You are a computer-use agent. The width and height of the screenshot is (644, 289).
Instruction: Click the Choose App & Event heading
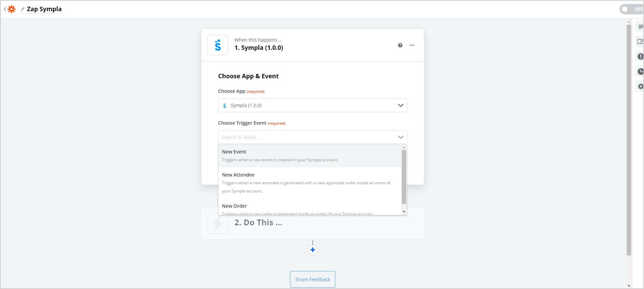point(248,76)
